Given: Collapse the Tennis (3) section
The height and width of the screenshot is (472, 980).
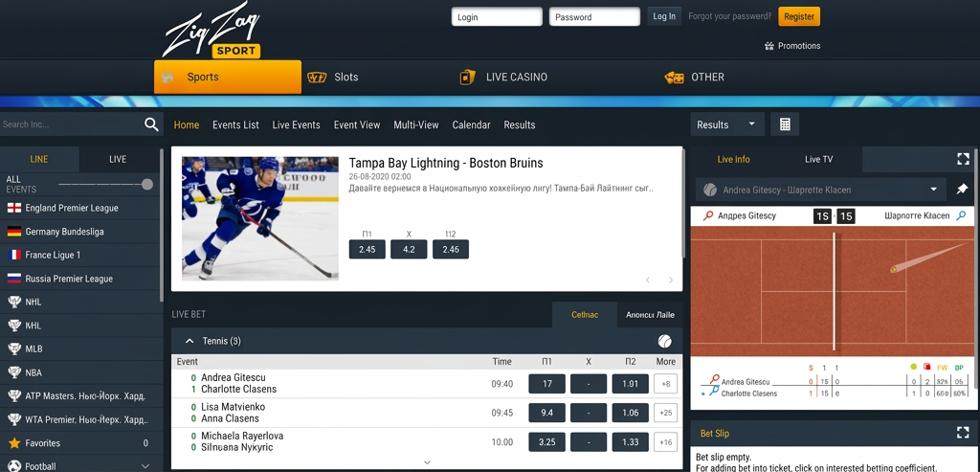Looking at the screenshot, I should pos(189,342).
